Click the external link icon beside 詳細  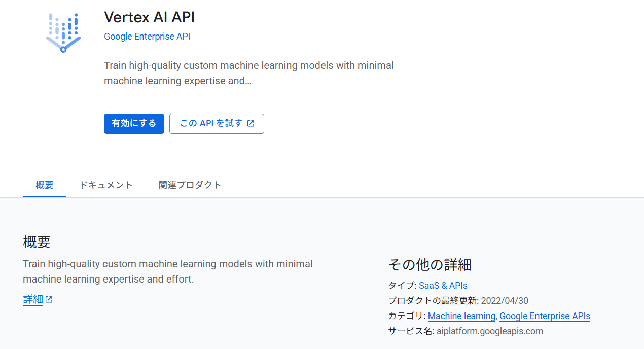pyautogui.click(x=49, y=299)
